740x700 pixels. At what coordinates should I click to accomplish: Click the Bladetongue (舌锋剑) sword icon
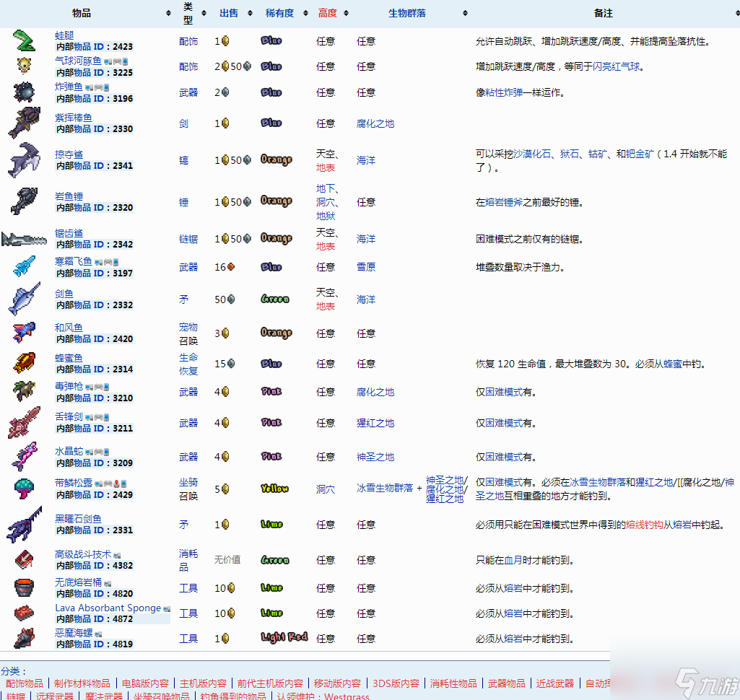coord(24,422)
